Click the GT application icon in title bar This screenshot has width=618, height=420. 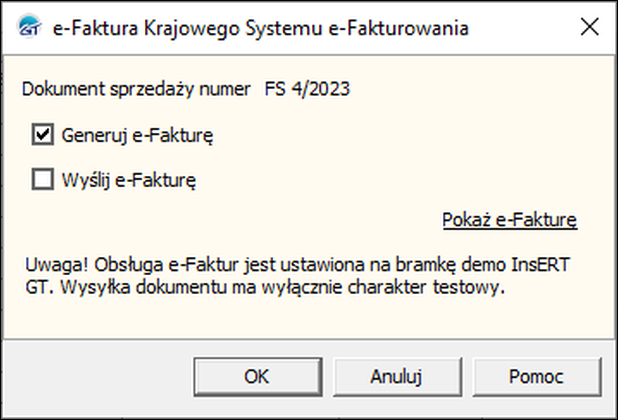(x=30, y=29)
